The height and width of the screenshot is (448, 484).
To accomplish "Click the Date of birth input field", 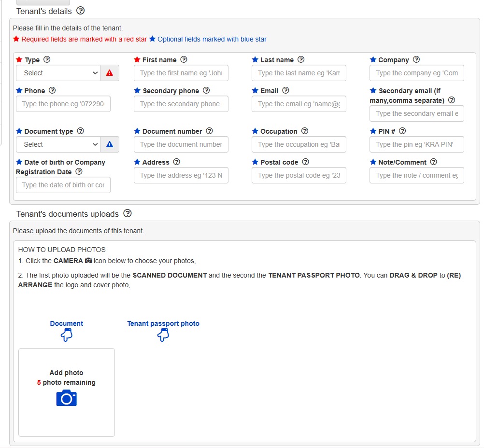I will 63,185.
